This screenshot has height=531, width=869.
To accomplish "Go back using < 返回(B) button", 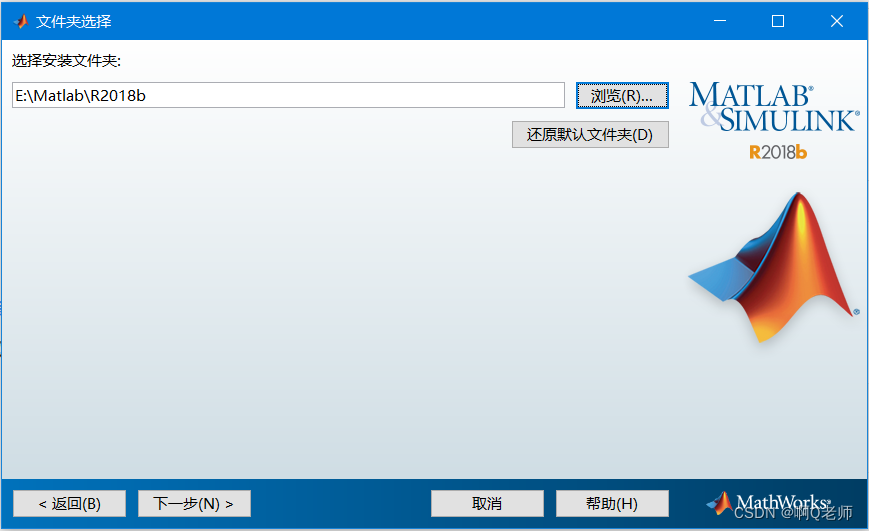I will point(70,503).
